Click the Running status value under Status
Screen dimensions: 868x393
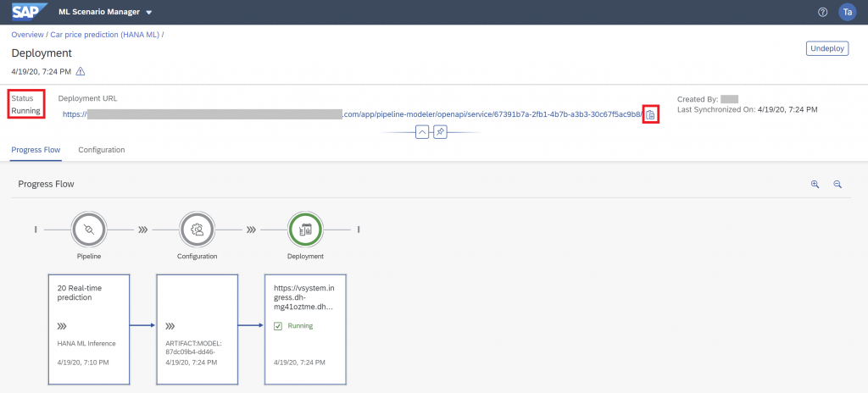click(x=26, y=111)
